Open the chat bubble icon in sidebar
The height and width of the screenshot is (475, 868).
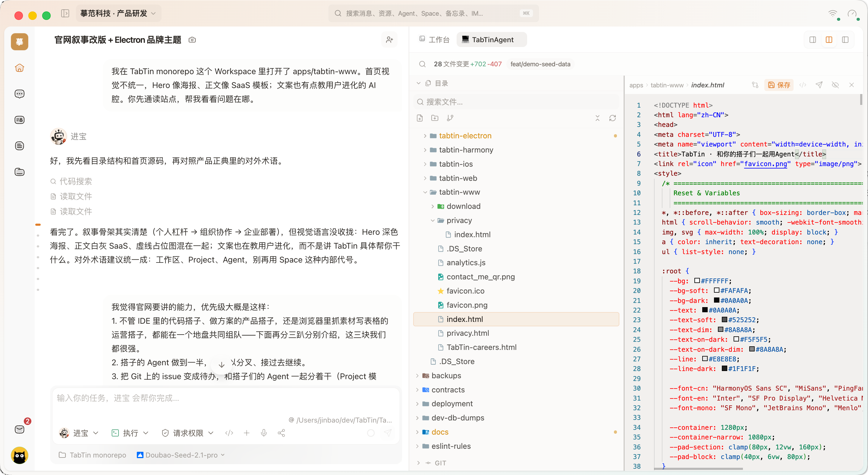coord(19,94)
